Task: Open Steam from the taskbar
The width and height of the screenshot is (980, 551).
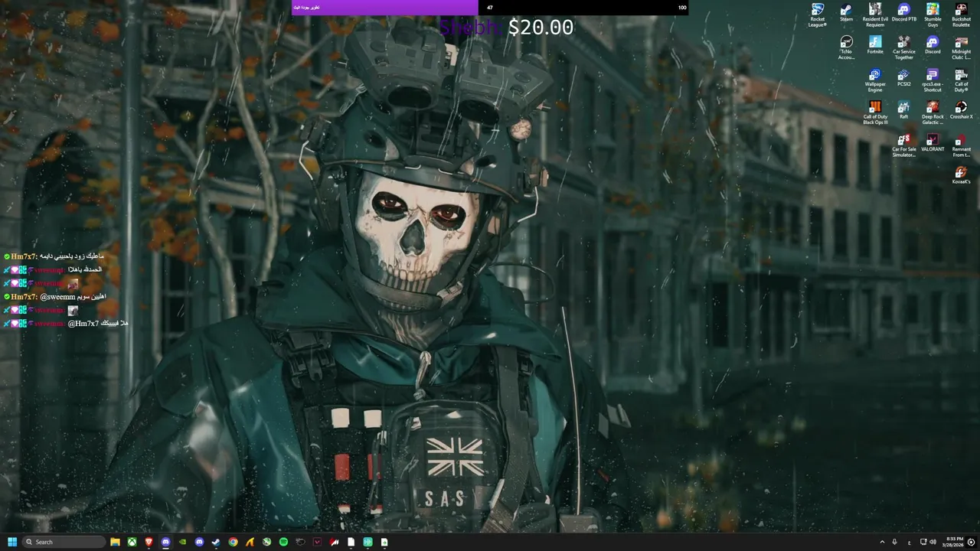Action: 216,542
